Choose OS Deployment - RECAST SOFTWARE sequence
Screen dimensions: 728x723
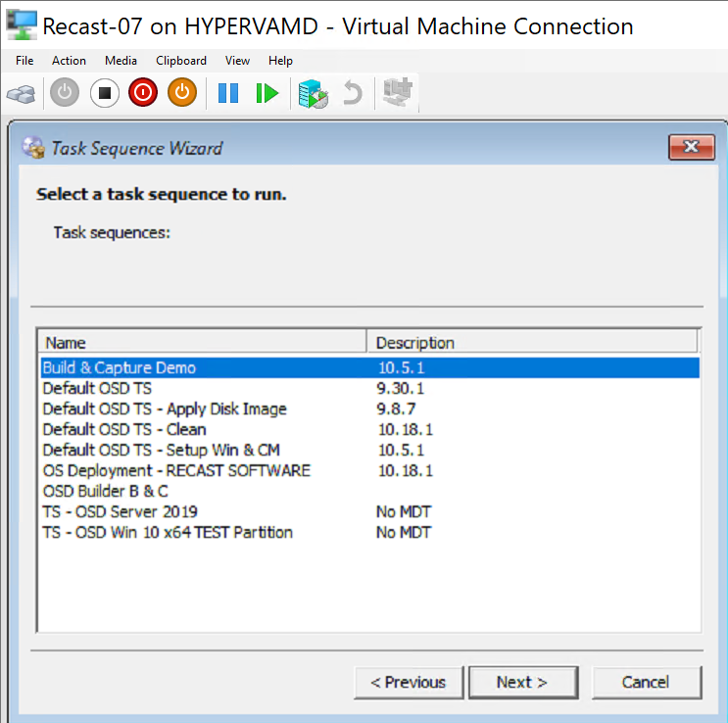click(x=176, y=470)
